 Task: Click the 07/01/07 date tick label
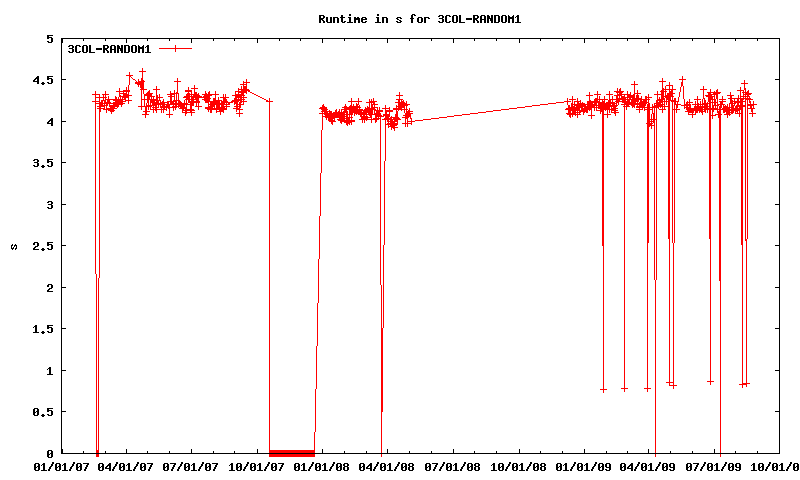(191, 466)
